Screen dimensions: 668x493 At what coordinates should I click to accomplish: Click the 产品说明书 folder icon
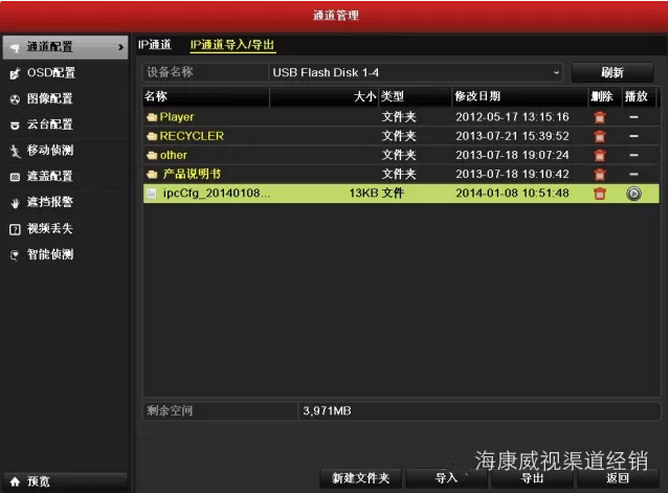coord(152,174)
